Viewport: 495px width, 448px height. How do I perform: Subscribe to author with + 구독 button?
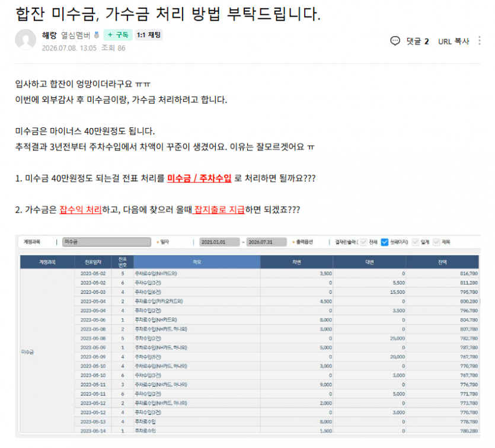tap(118, 35)
